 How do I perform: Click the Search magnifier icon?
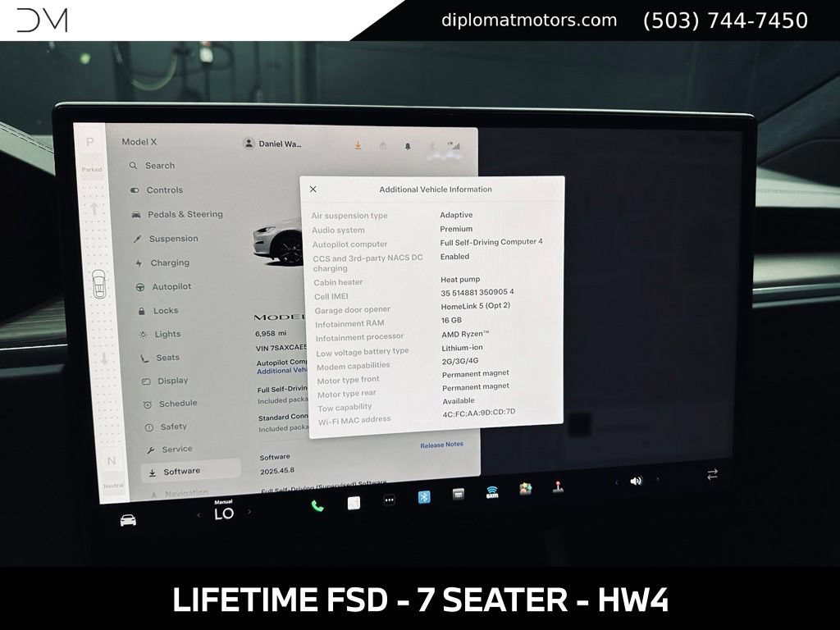click(x=134, y=166)
